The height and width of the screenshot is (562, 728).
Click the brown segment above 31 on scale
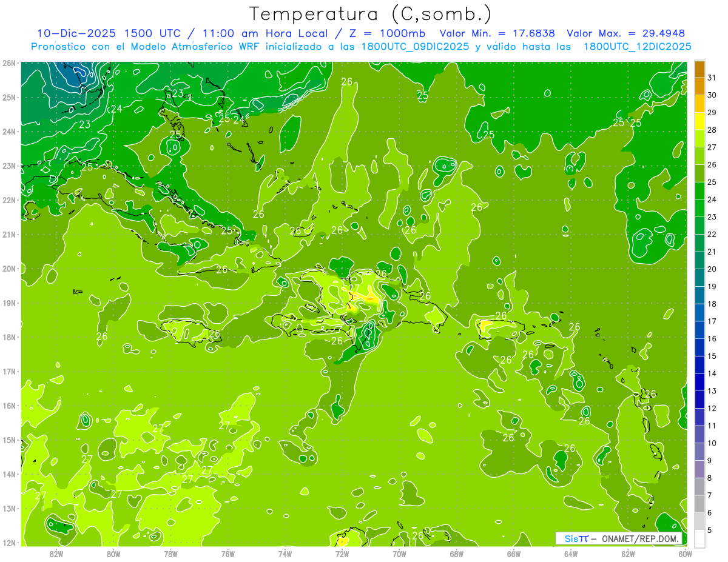tap(699, 70)
